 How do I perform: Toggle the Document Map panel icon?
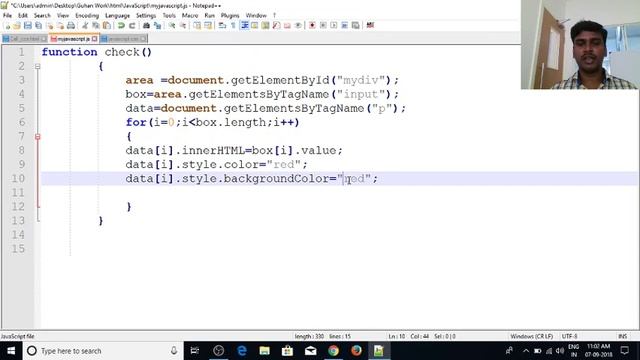(x=265, y=26)
